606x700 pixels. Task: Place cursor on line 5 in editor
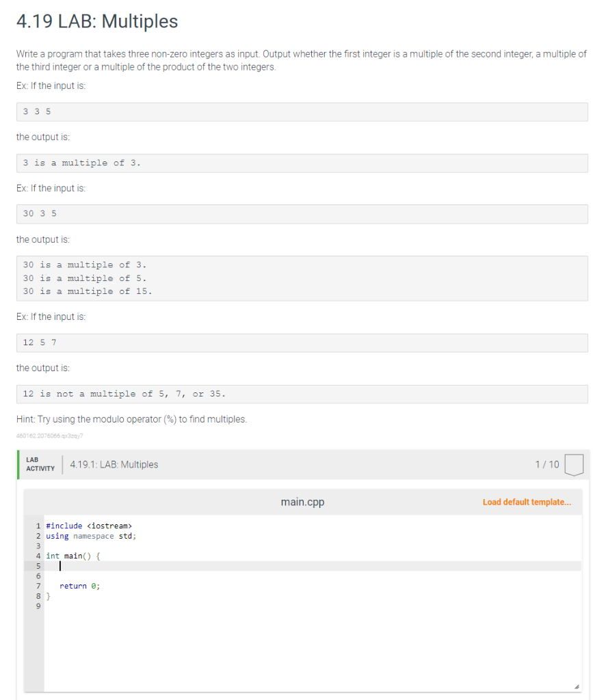[313, 566]
